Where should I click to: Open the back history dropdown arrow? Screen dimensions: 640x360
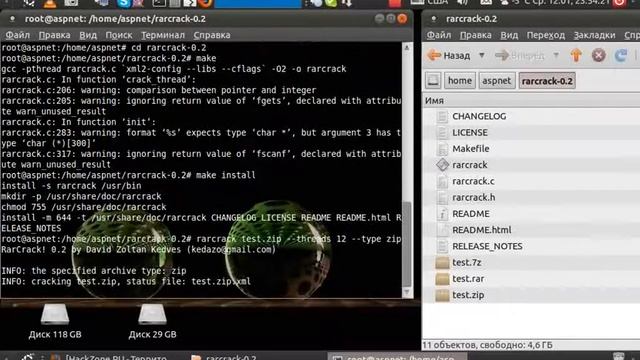[482, 55]
